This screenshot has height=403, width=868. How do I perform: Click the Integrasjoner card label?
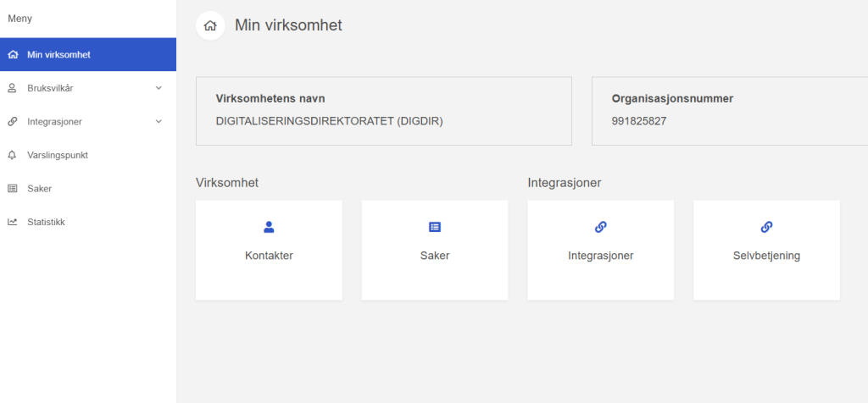click(x=601, y=256)
